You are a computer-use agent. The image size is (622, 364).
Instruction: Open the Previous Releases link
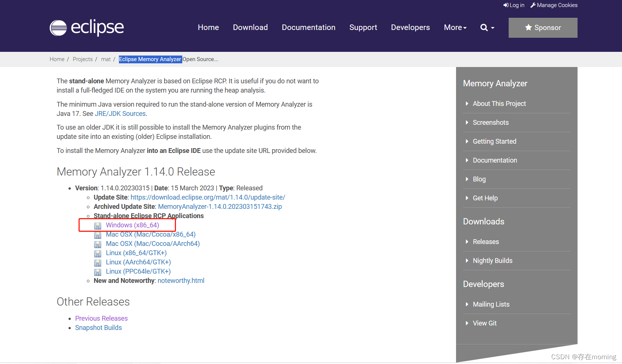pyautogui.click(x=102, y=318)
